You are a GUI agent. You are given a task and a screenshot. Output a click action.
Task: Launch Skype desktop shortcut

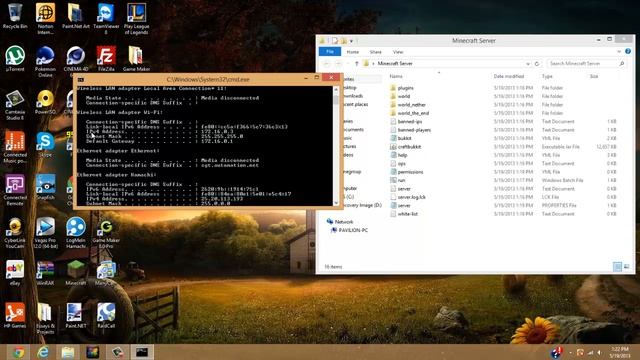tap(45, 144)
